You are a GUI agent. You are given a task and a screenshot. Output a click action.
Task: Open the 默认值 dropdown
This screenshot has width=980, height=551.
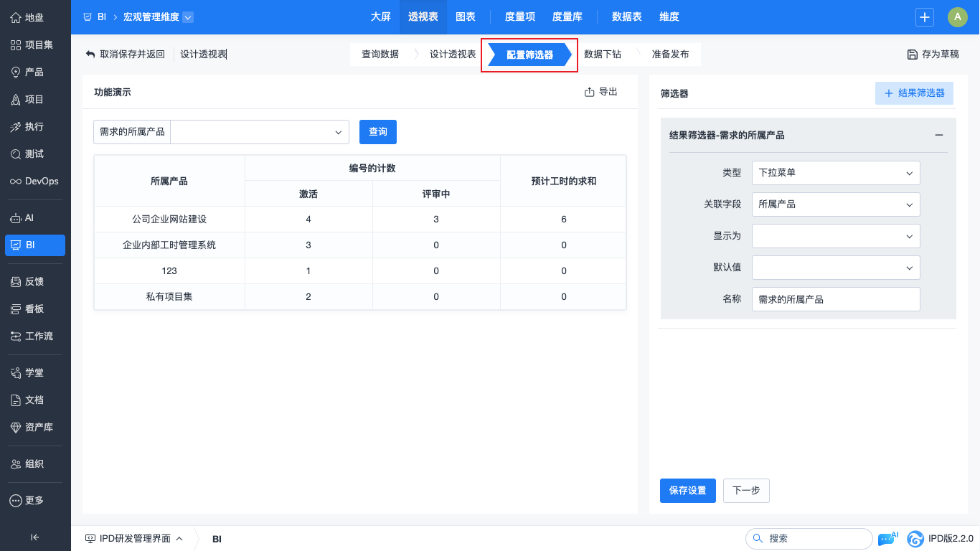pyautogui.click(x=836, y=268)
